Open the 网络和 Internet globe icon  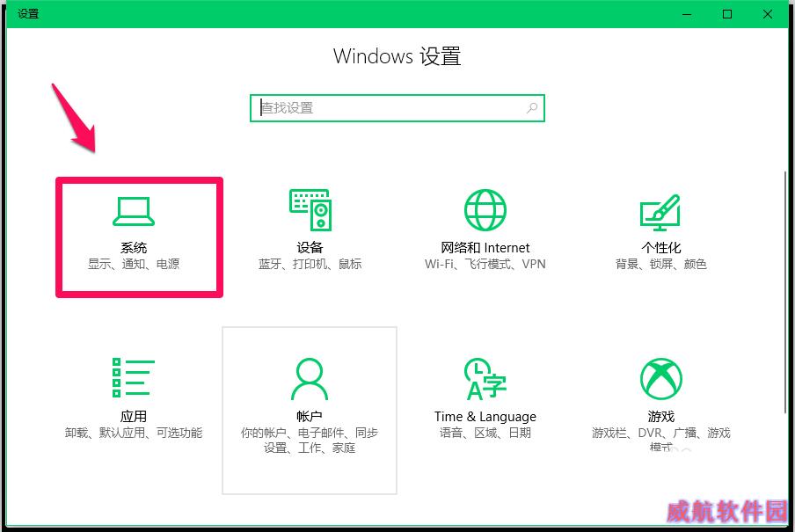(x=485, y=210)
